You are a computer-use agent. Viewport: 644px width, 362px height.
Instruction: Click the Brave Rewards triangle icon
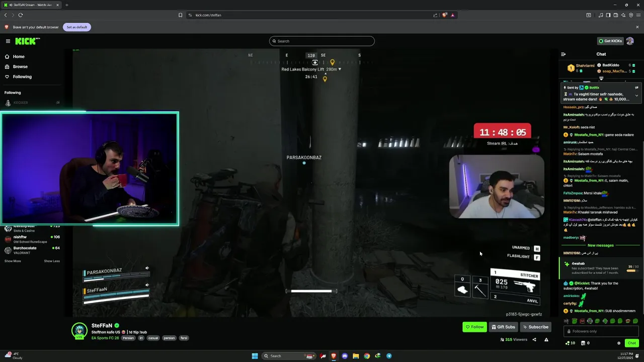tap(452, 15)
